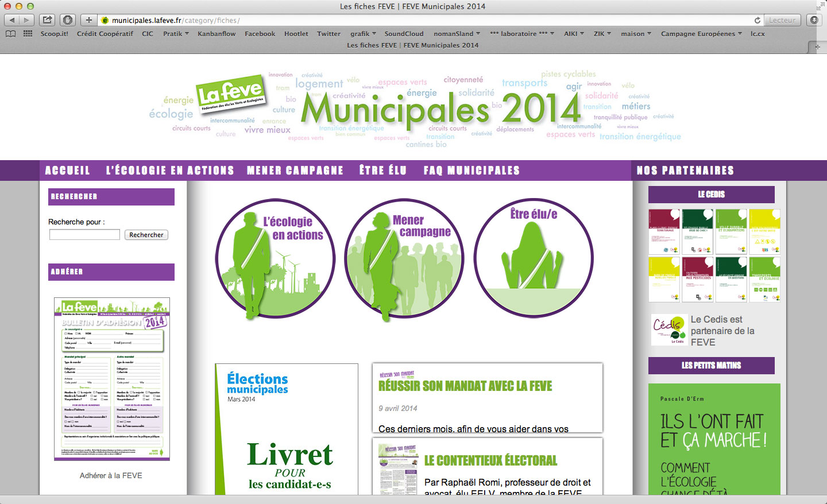Open Le contentieux électoral article title
This screenshot has width=827, height=504.
point(491,460)
